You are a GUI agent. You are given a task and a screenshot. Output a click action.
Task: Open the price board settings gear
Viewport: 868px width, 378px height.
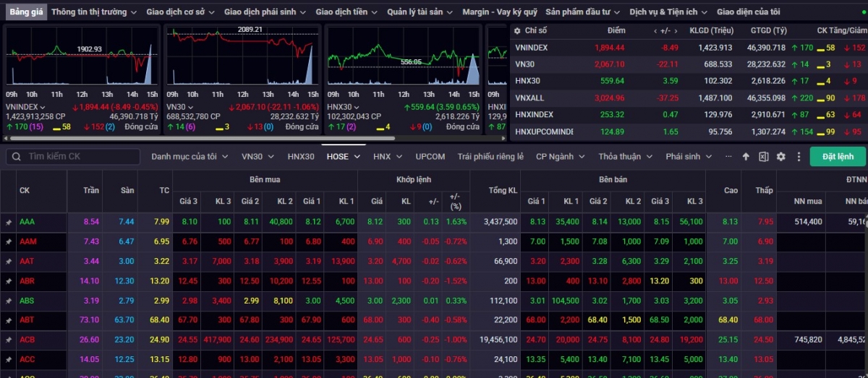(x=781, y=157)
